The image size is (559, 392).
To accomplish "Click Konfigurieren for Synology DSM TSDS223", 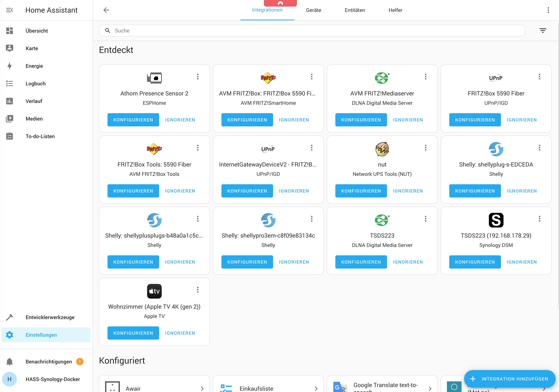I will pyautogui.click(x=475, y=262).
